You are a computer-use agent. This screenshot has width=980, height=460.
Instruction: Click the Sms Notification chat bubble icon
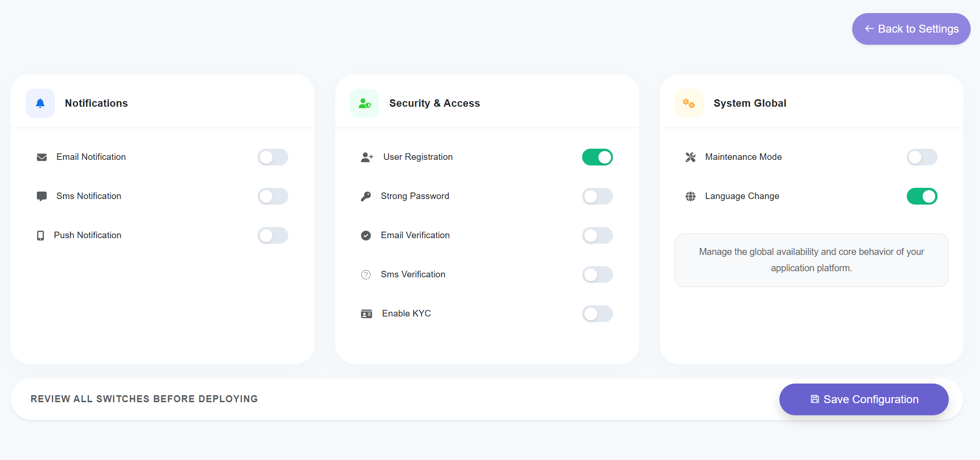click(42, 196)
